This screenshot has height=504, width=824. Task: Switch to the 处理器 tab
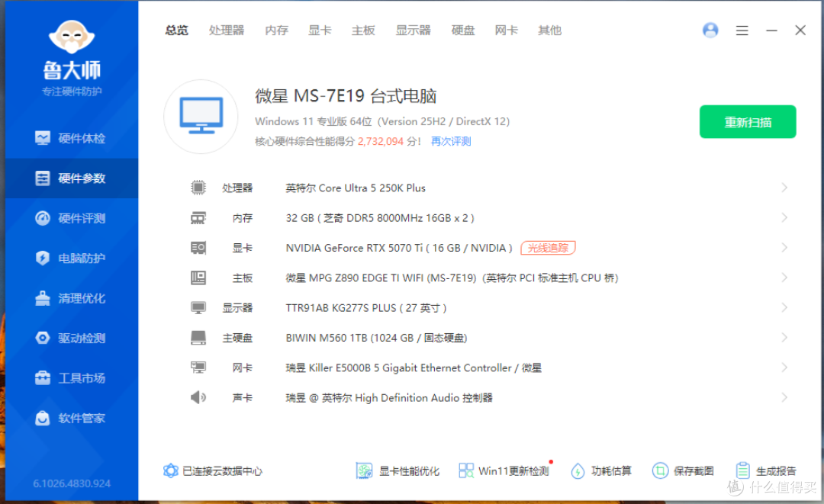[227, 30]
